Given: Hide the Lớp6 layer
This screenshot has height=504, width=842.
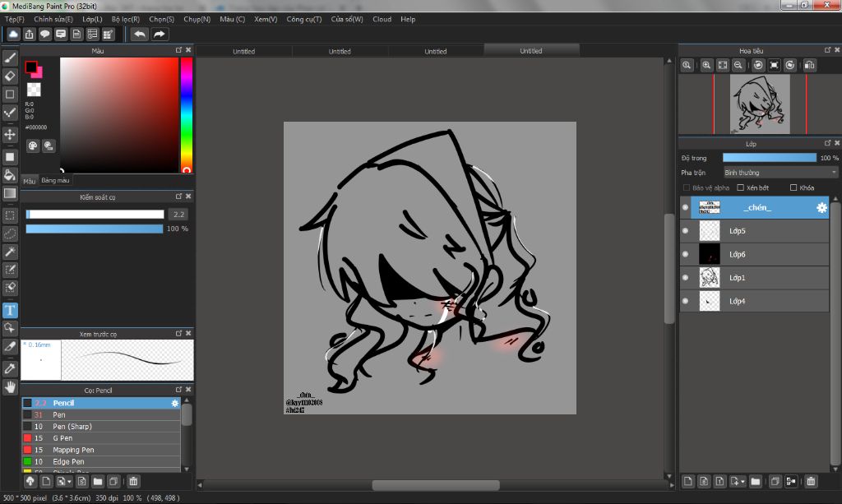Looking at the screenshot, I should 685,254.
